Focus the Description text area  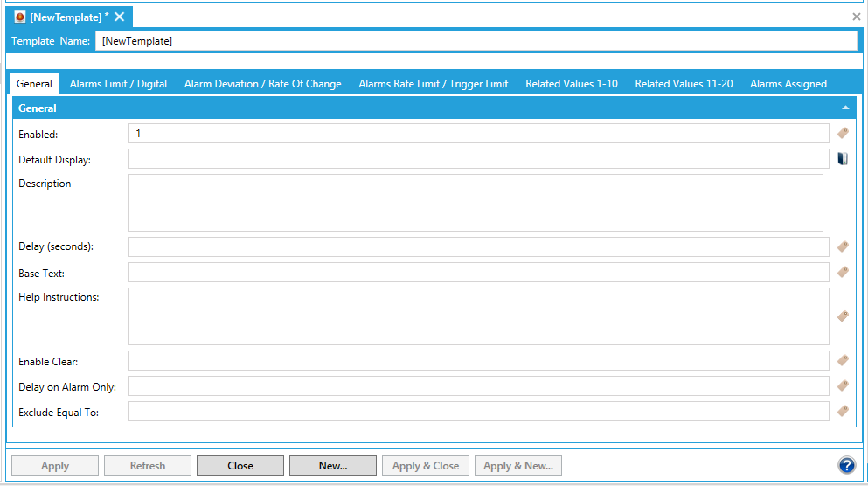476,203
